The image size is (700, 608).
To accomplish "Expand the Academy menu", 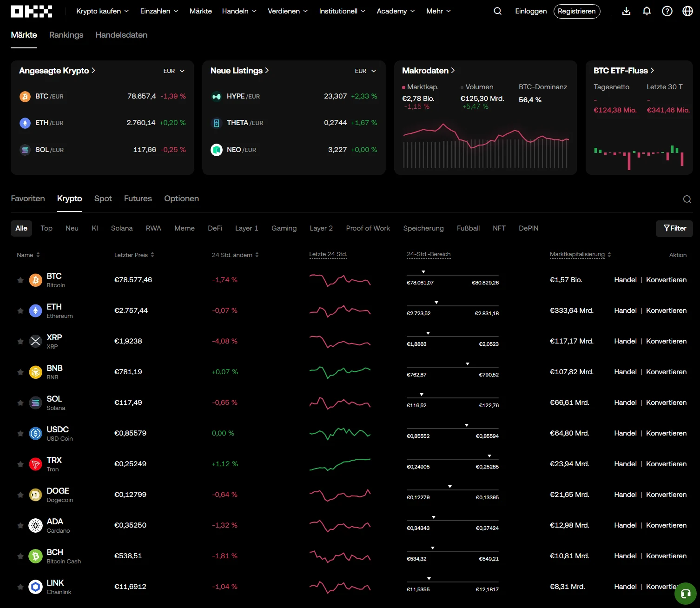I will pos(396,11).
